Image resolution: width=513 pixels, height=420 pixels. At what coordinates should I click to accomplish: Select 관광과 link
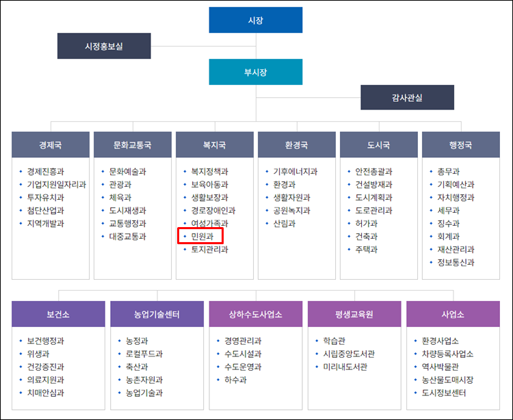pyautogui.click(x=120, y=185)
